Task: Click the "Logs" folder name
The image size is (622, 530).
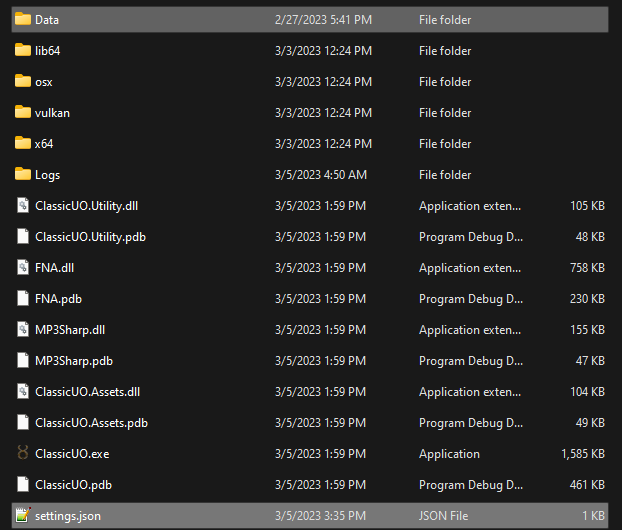Action: click(48, 175)
